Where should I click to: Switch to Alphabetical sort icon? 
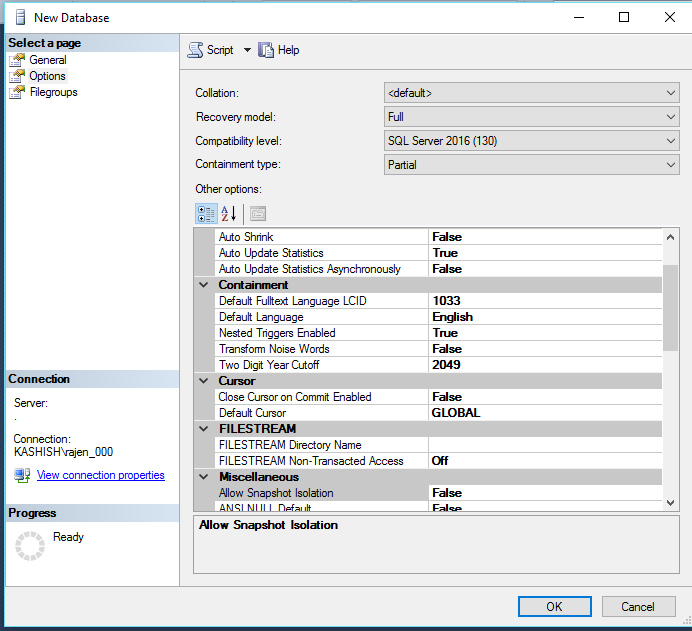point(229,213)
